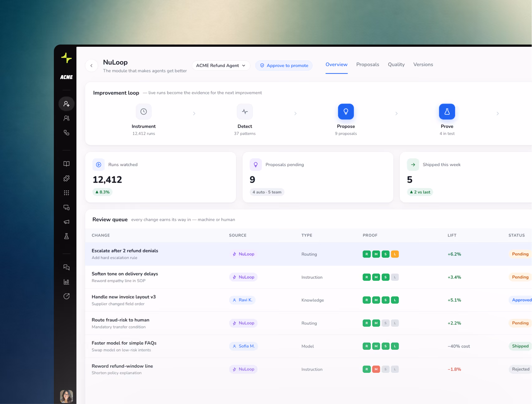Click the Runs watched play icon
This screenshot has height=404, width=532.
point(99,165)
